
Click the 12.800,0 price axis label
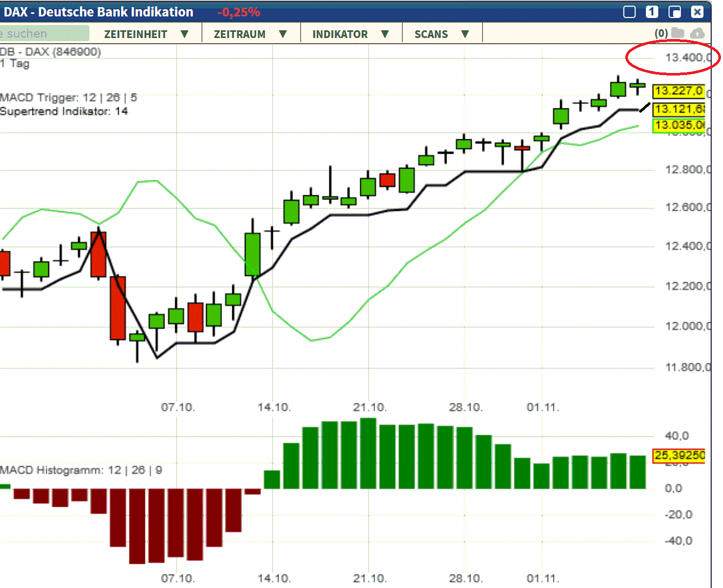pyautogui.click(x=688, y=170)
